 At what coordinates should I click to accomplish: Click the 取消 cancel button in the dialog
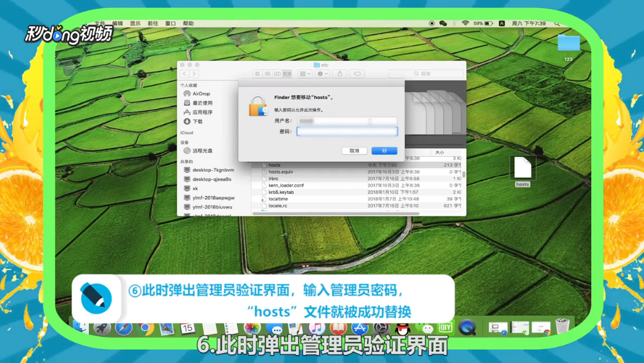[354, 151]
